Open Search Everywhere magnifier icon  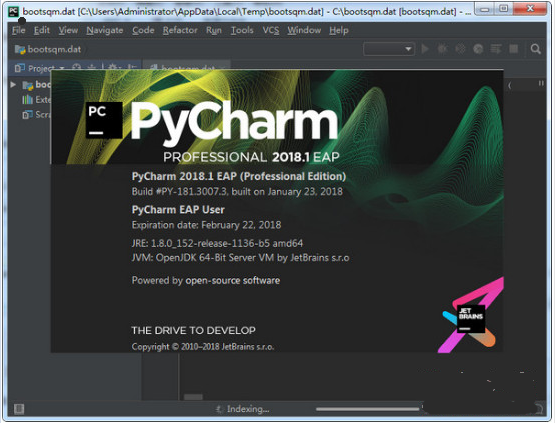coord(536,49)
